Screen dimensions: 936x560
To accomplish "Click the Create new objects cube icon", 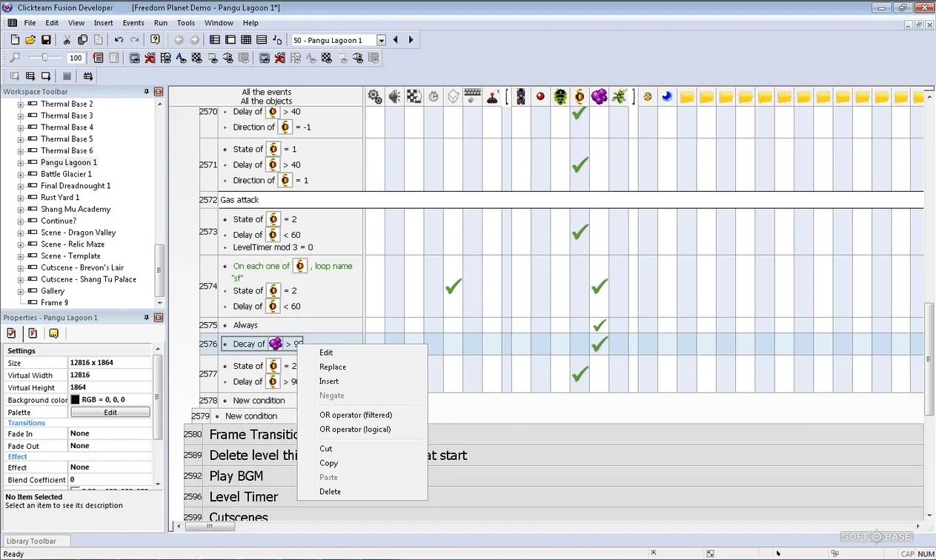I will pyautogui.click(x=453, y=96).
